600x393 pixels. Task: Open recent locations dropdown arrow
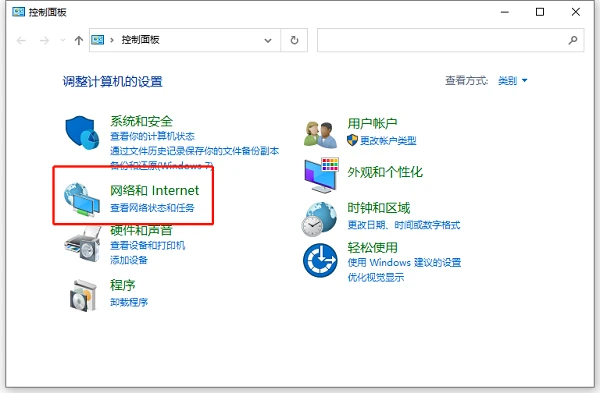63,40
